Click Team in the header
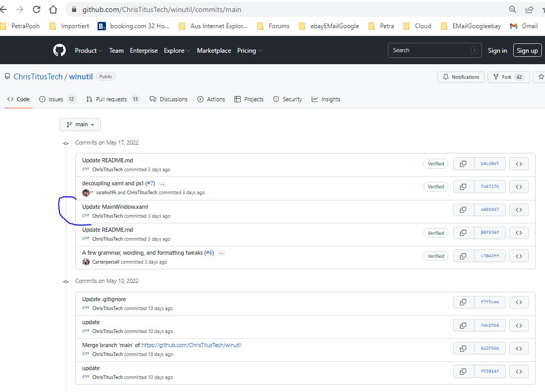This screenshot has width=545, height=392. [116, 51]
